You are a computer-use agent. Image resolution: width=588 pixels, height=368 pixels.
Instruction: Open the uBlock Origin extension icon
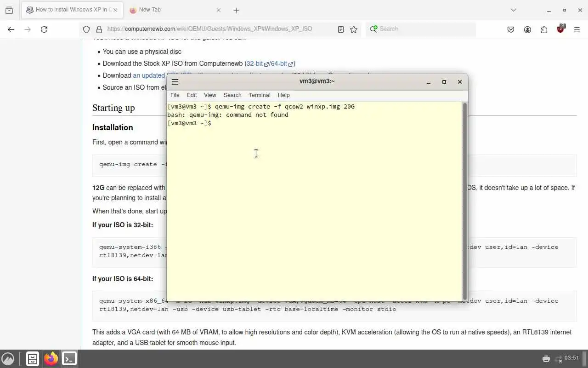pos(560,29)
